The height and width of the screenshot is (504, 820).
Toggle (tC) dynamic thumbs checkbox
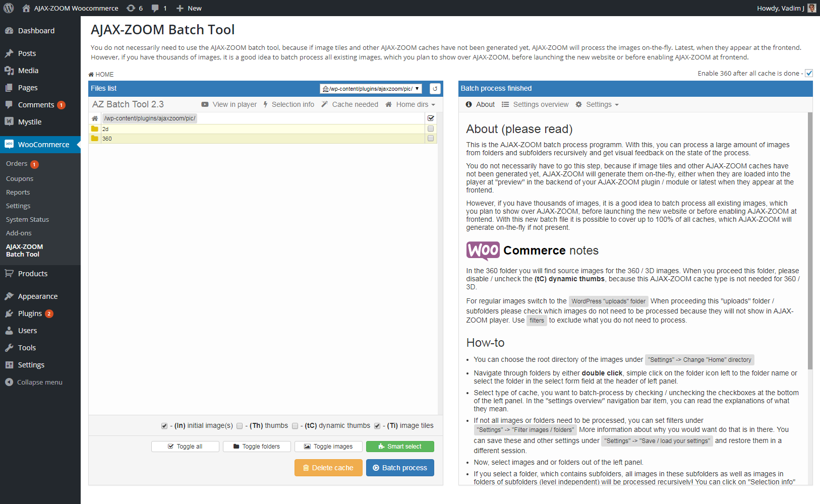click(295, 426)
